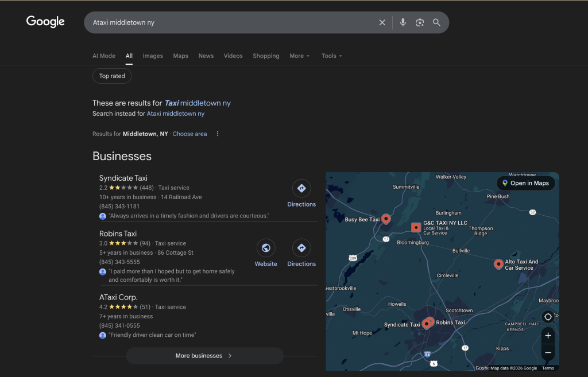Center map on my location
The width and height of the screenshot is (588, 377).
click(x=548, y=317)
